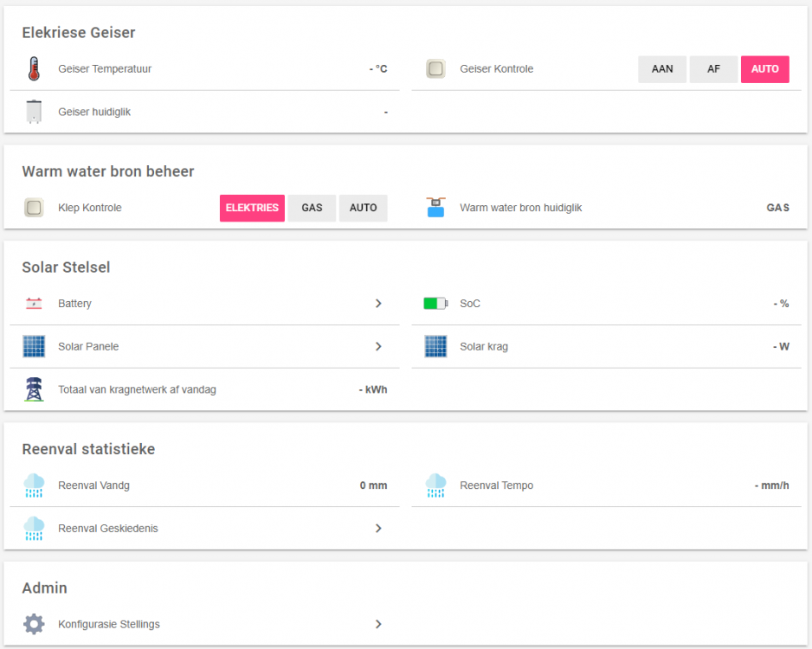Click the switch icon next to Geiser Kontrole

click(435, 69)
